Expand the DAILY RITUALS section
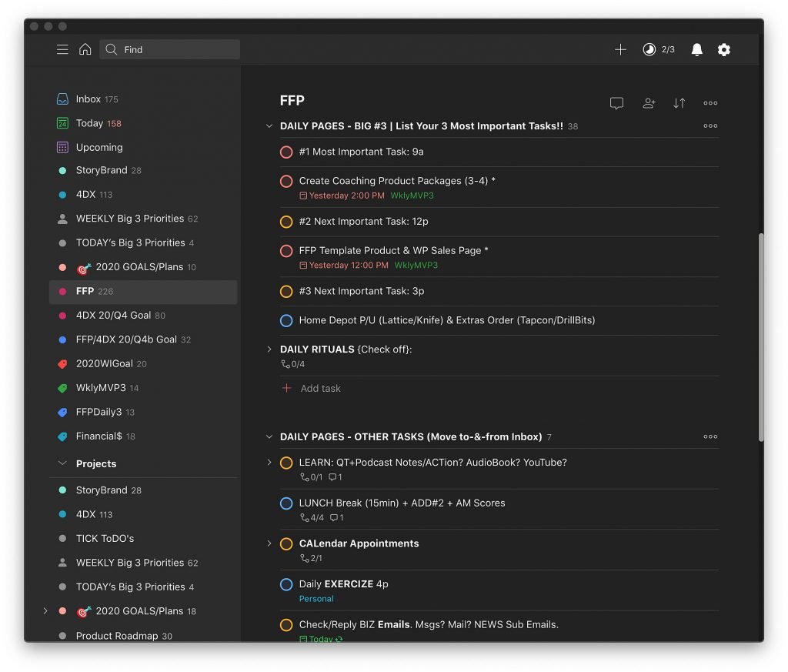The height and width of the screenshot is (672, 788). tap(269, 349)
